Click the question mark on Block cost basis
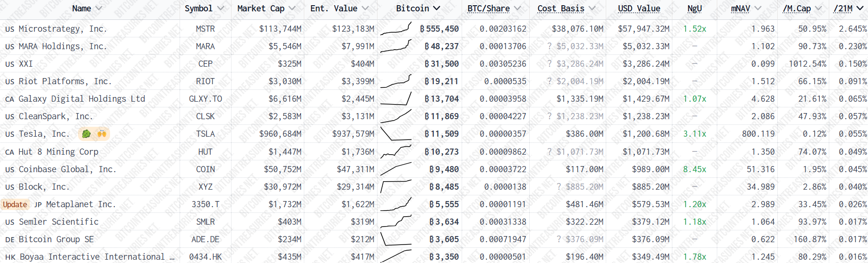Image resolution: width=868 pixels, height=263 pixels. 559,186
